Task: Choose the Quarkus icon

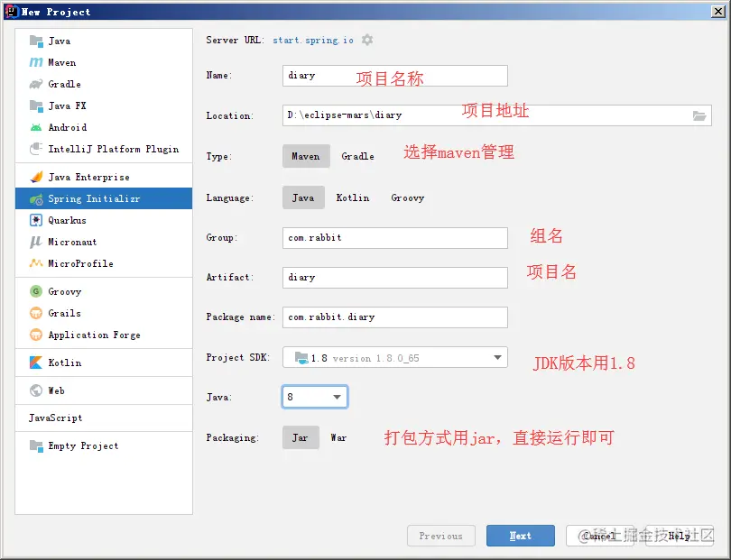Action: [x=36, y=220]
